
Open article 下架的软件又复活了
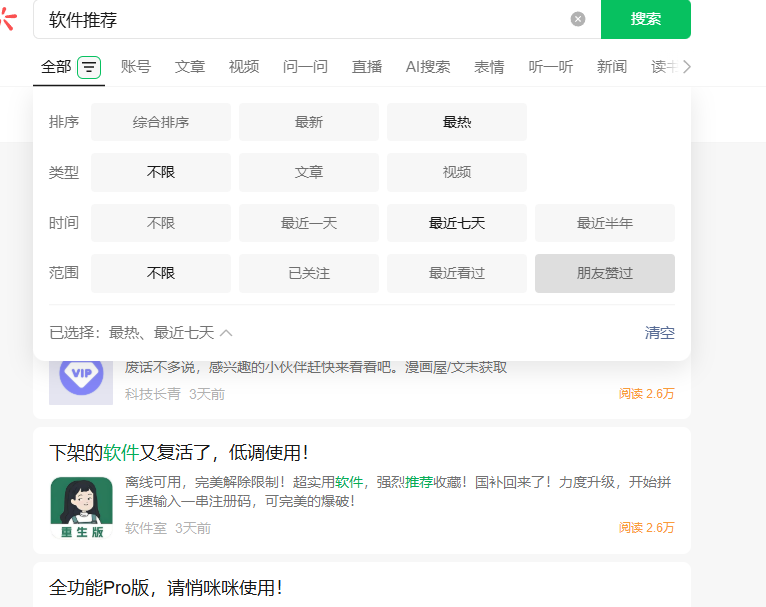(x=179, y=453)
